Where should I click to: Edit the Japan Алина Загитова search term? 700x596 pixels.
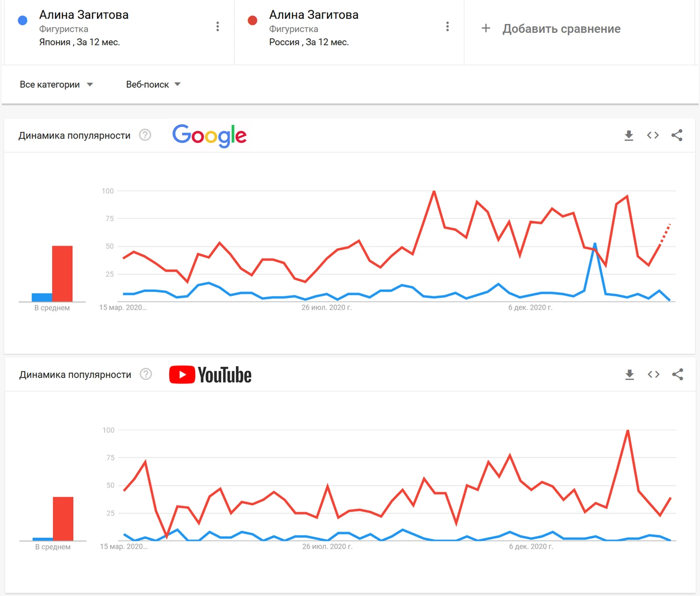click(84, 15)
